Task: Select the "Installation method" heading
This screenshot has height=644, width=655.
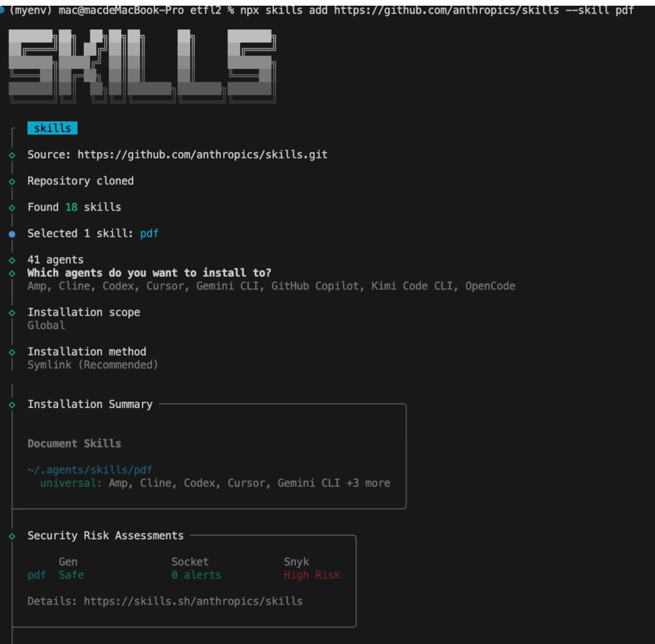Action: tap(87, 352)
